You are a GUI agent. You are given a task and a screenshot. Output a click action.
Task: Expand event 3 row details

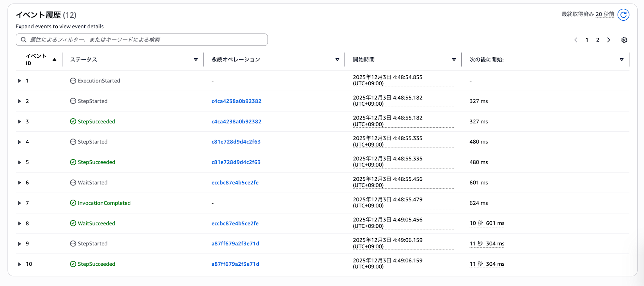19,121
